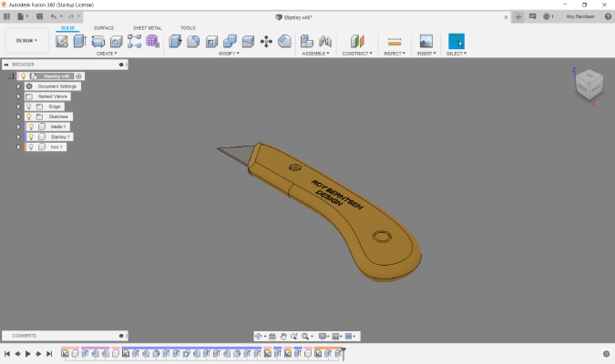Image resolution: width=615 pixels, height=364 pixels.
Task: Toggle visibility bulb of blade:1 component
Action: tap(31, 126)
